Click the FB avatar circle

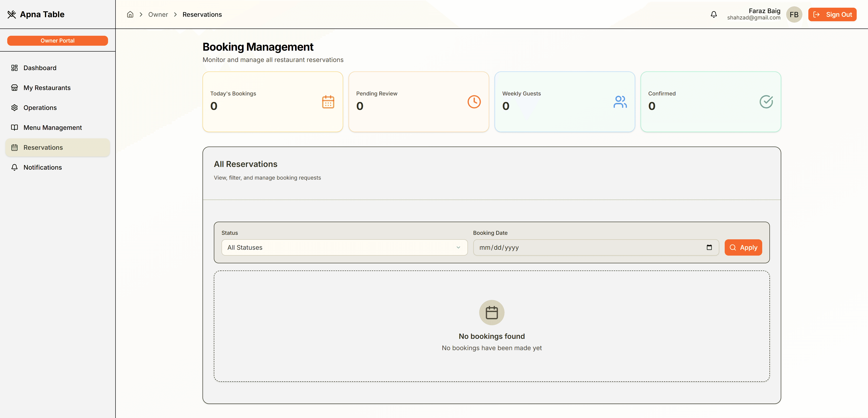point(794,14)
